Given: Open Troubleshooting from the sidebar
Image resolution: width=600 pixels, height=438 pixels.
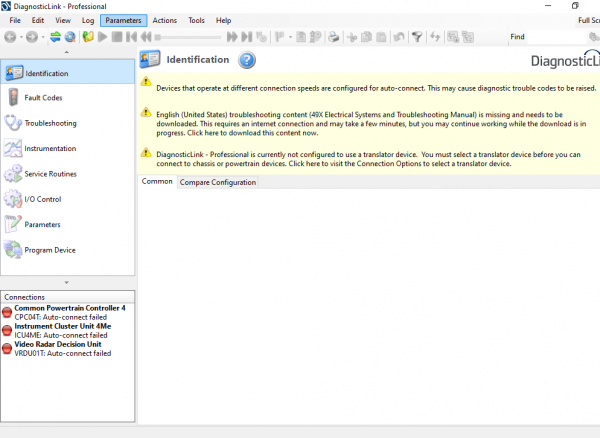Looking at the screenshot, I should click(x=68, y=123).
